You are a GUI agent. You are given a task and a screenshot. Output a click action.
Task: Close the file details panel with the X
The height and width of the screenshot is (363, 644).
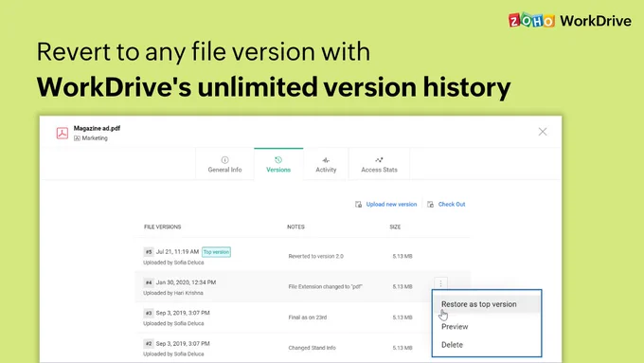[x=543, y=132]
